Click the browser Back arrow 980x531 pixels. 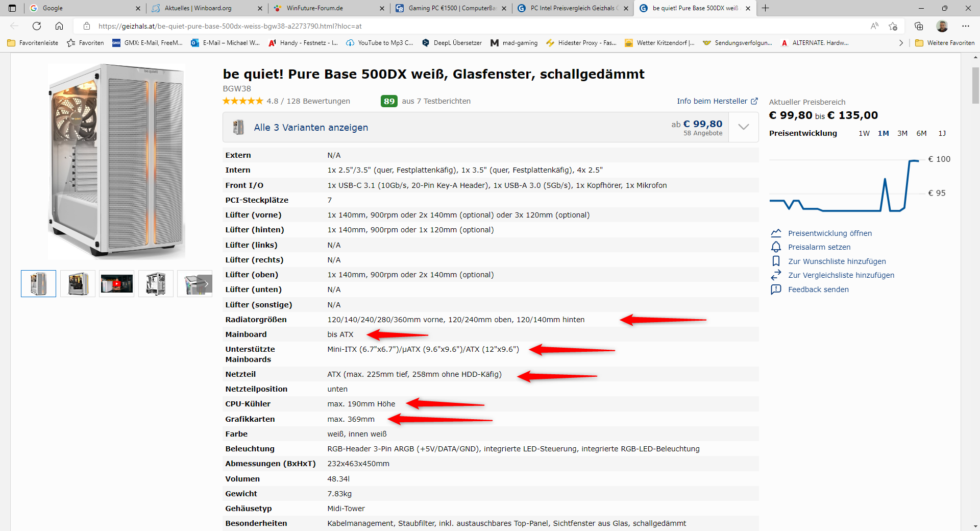tap(14, 26)
